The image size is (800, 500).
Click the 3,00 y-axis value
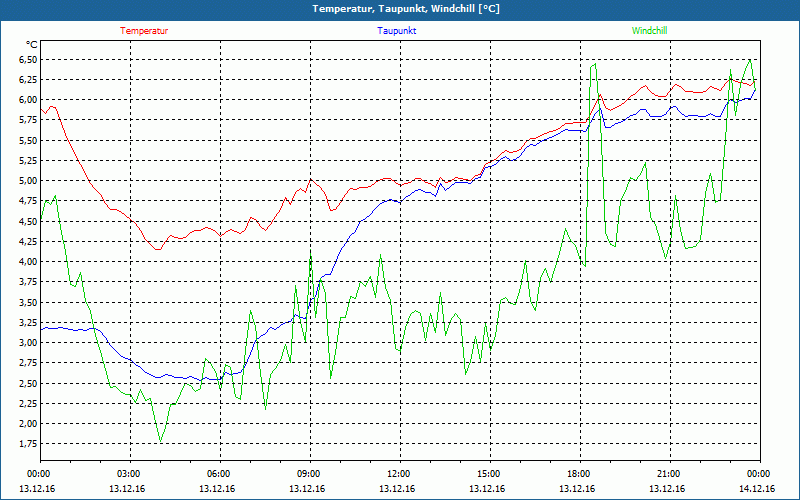click(x=29, y=343)
